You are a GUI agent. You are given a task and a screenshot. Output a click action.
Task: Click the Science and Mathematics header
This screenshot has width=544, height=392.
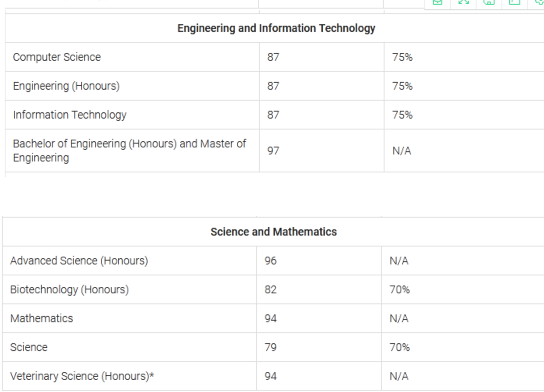tap(273, 232)
